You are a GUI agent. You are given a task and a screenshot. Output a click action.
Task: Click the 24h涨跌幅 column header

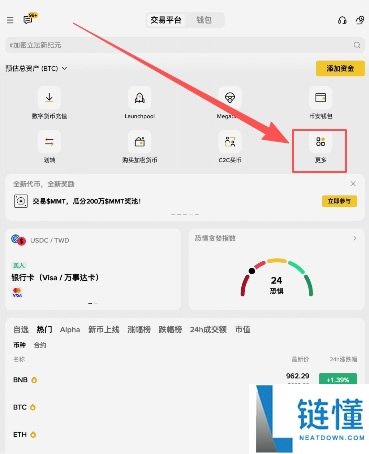(343, 359)
